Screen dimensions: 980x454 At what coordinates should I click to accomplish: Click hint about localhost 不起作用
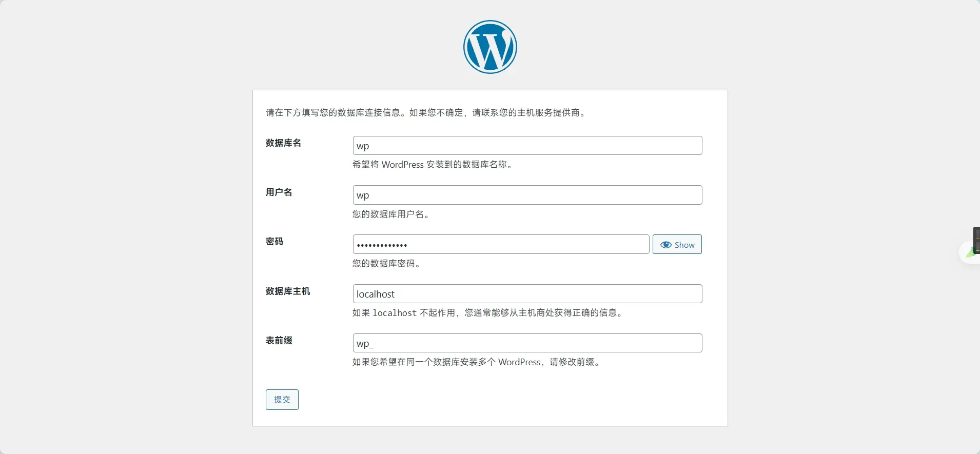[x=489, y=313]
